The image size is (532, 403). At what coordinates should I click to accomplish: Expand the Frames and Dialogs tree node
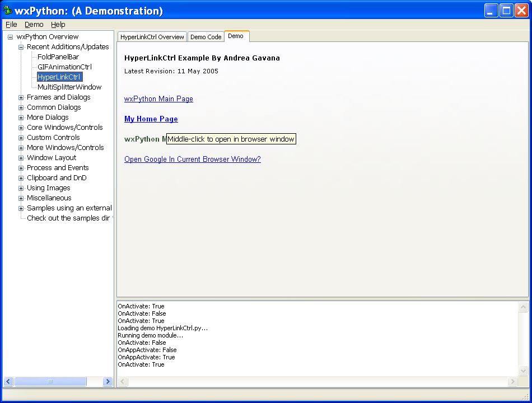[x=21, y=97]
